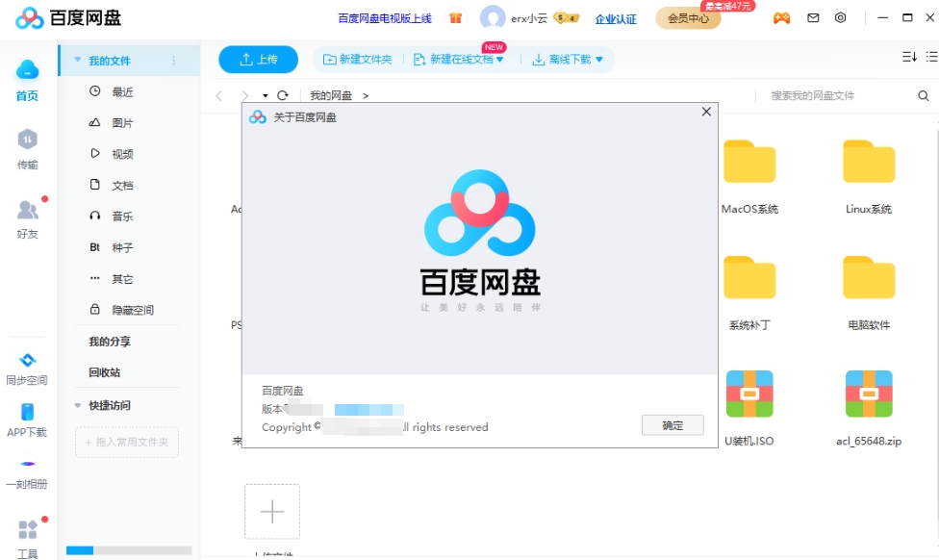Open the settings hexagon icon
This screenshot has height=560, width=939.
coord(841,18)
